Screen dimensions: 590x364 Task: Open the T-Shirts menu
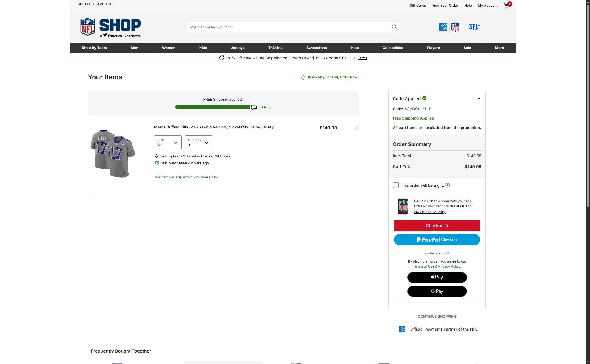[275, 48]
